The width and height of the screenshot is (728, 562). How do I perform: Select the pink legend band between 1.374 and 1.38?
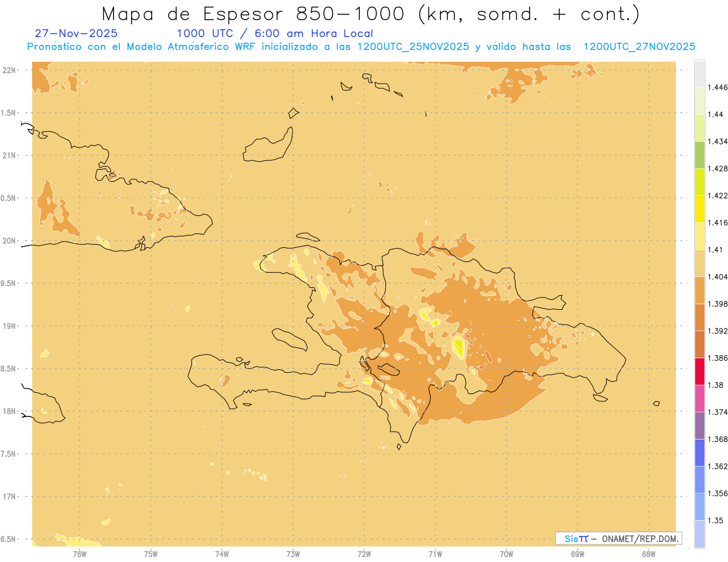[x=699, y=398]
